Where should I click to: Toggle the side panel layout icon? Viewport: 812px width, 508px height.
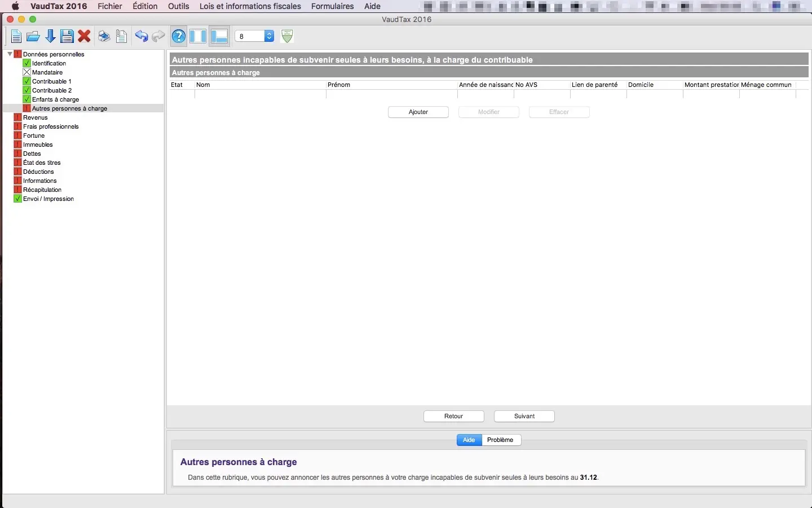coord(198,37)
